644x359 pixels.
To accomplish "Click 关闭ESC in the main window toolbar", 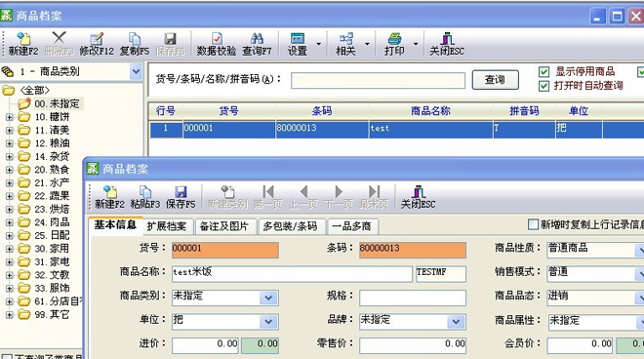I will [x=447, y=44].
